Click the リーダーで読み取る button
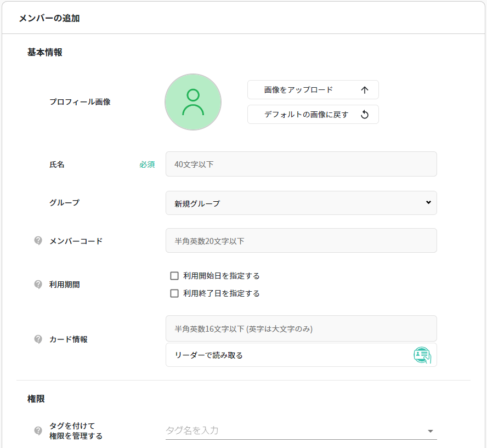 point(301,355)
